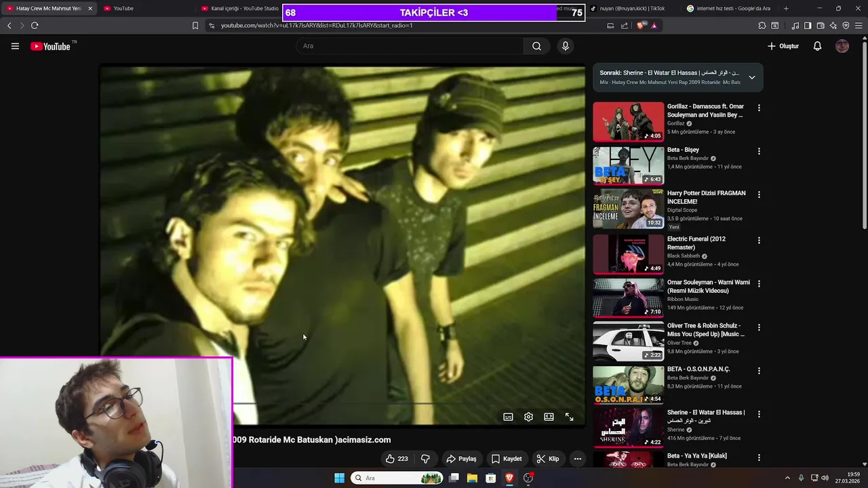
Task: Open options for Beta - Bişey video
Action: [x=759, y=151]
